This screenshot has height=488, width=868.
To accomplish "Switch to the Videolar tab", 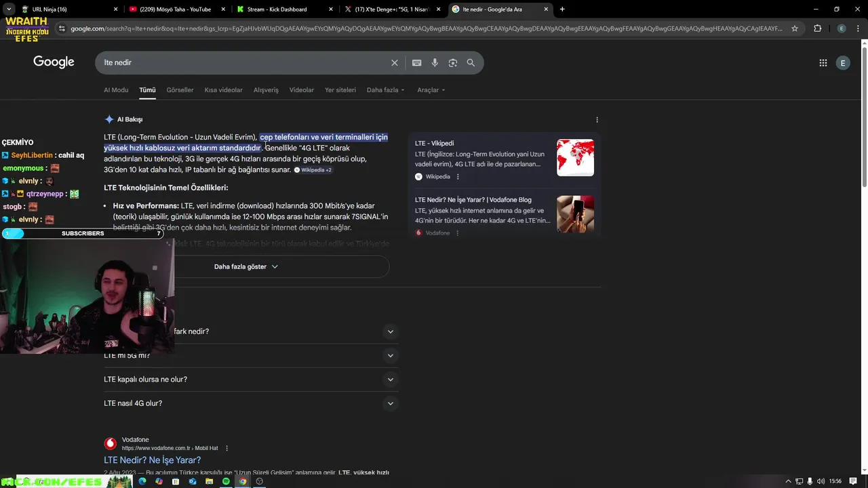I will pos(302,90).
